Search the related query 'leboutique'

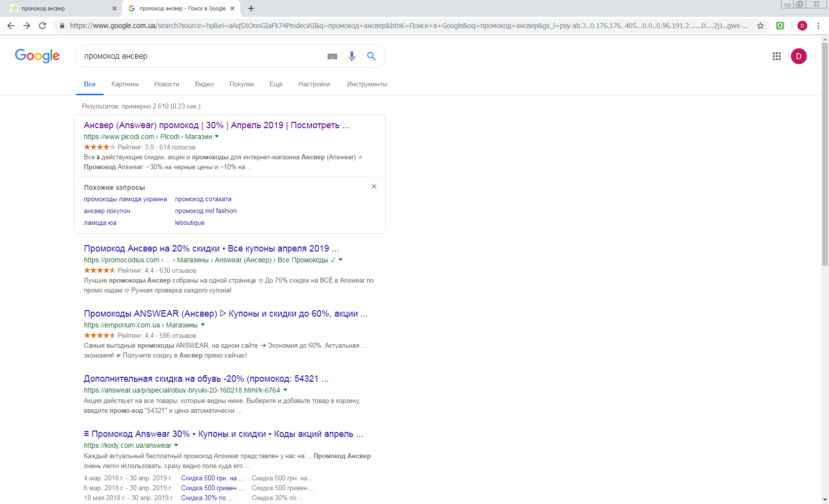coord(189,223)
